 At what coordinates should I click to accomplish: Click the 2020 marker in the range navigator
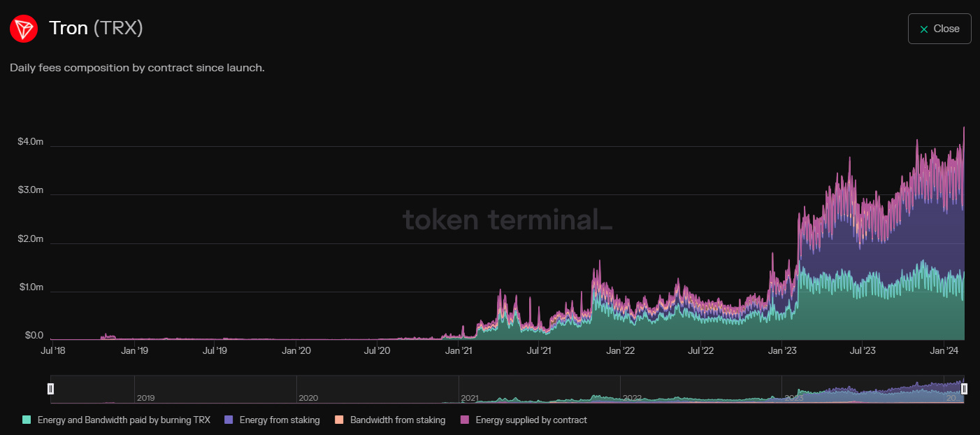click(308, 398)
